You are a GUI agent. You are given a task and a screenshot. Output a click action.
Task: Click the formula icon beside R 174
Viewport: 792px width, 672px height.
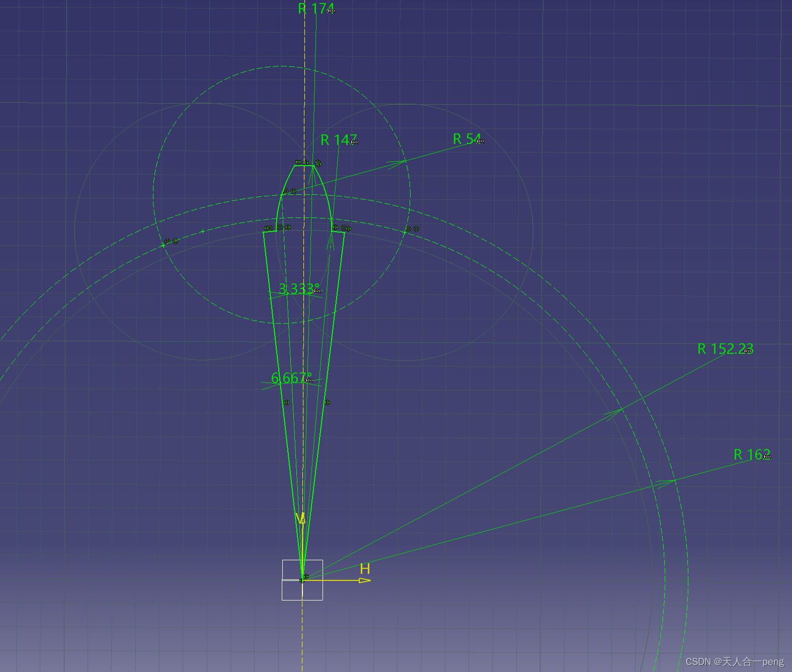click(331, 11)
